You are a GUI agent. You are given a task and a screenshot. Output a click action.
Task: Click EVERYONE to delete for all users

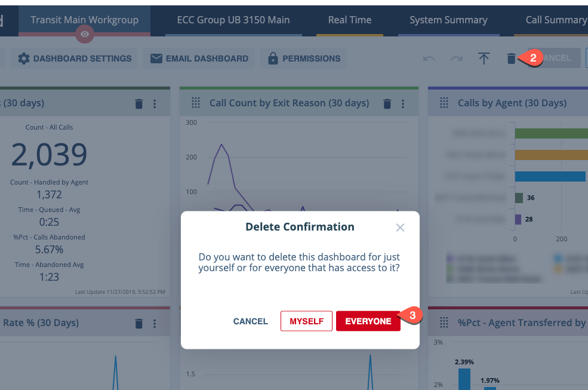tap(368, 321)
